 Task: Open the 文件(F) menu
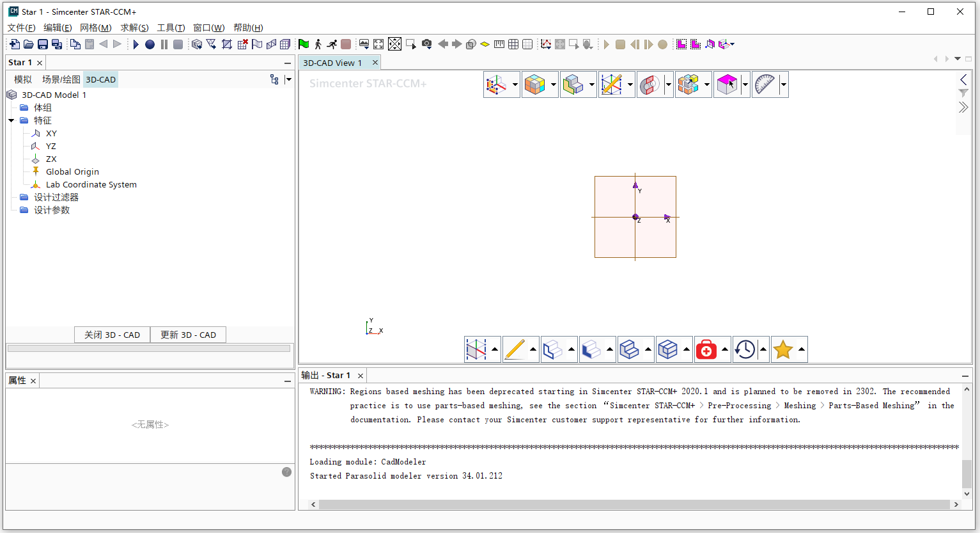coord(21,28)
